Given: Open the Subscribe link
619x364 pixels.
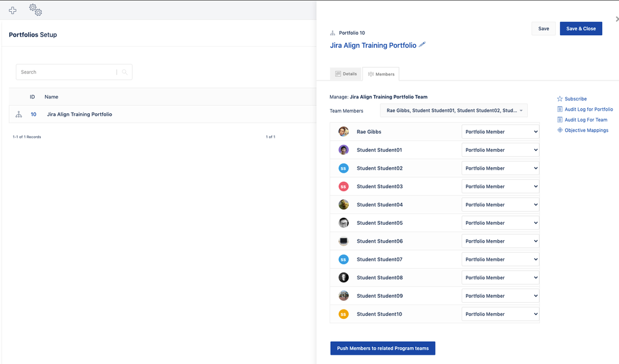Looking at the screenshot, I should (576, 99).
